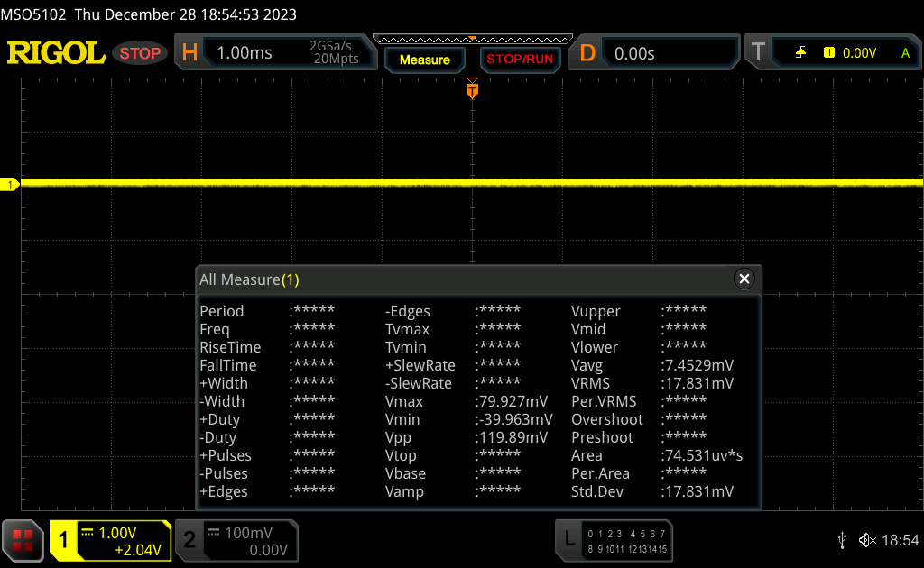The width and height of the screenshot is (924, 568).
Task: Select the Vpp value 119.89mV
Action: (x=512, y=437)
